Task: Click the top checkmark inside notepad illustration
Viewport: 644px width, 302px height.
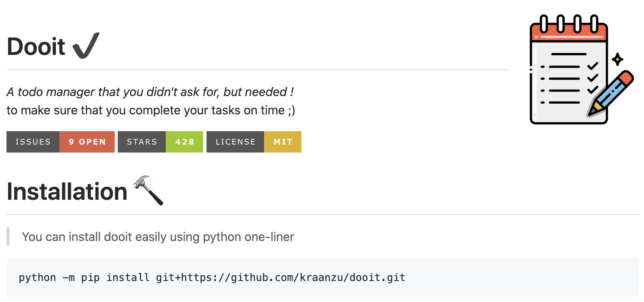Action: click(593, 66)
